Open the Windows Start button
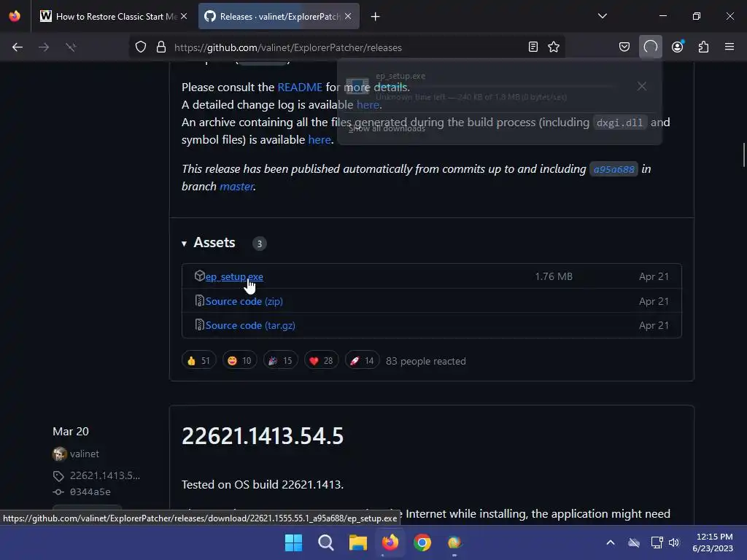747x560 pixels. pyautogui.click(x=293, y=542)
